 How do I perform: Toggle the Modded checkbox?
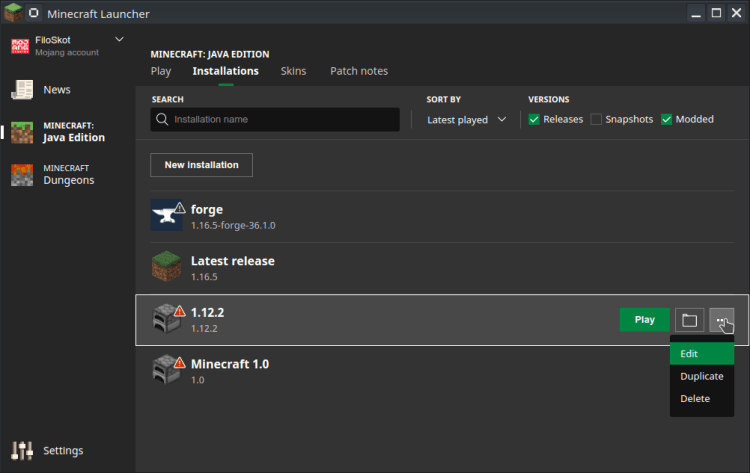point(666,119)
